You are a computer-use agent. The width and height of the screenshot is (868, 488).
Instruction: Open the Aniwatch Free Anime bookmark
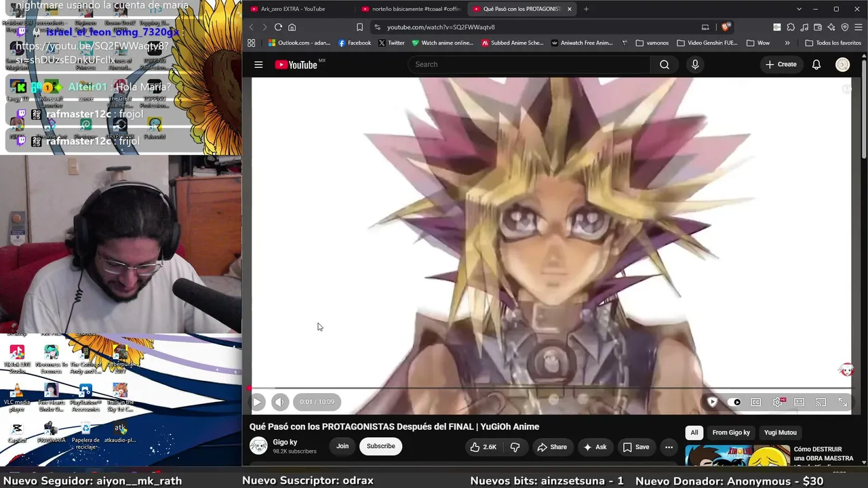[582, 43]
